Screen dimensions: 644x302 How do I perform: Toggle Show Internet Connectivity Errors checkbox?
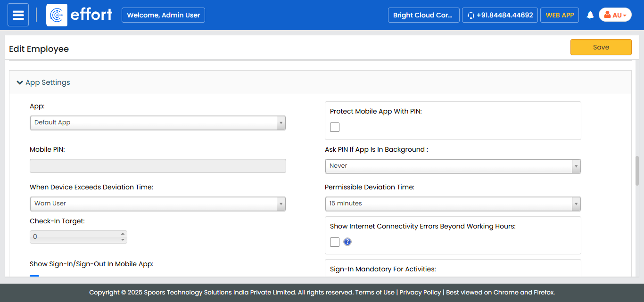335,242
